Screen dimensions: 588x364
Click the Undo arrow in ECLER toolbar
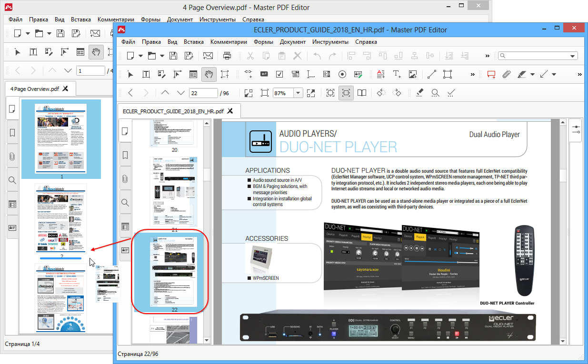(317, 56)
